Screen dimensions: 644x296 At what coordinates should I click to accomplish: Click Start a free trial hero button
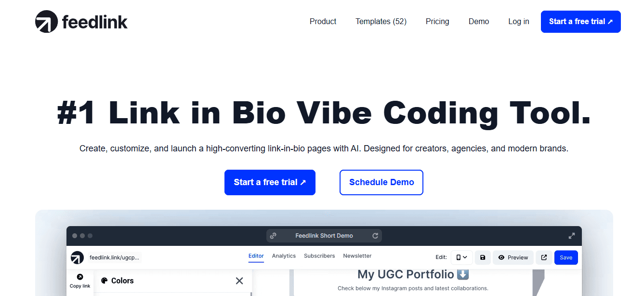270,182
